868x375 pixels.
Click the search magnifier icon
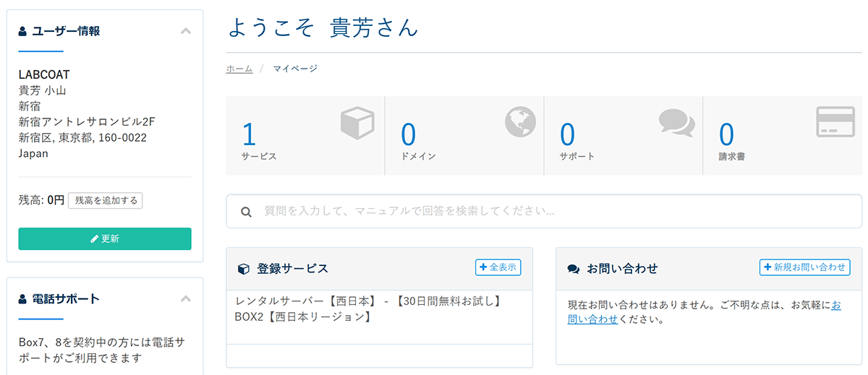coord(246,212)
